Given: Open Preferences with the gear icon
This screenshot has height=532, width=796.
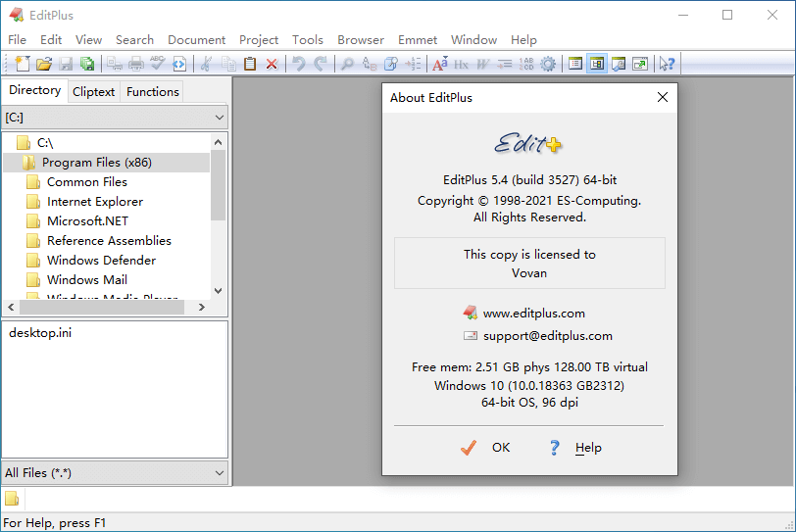Looking at the screenshot, I should click(548, 64).
